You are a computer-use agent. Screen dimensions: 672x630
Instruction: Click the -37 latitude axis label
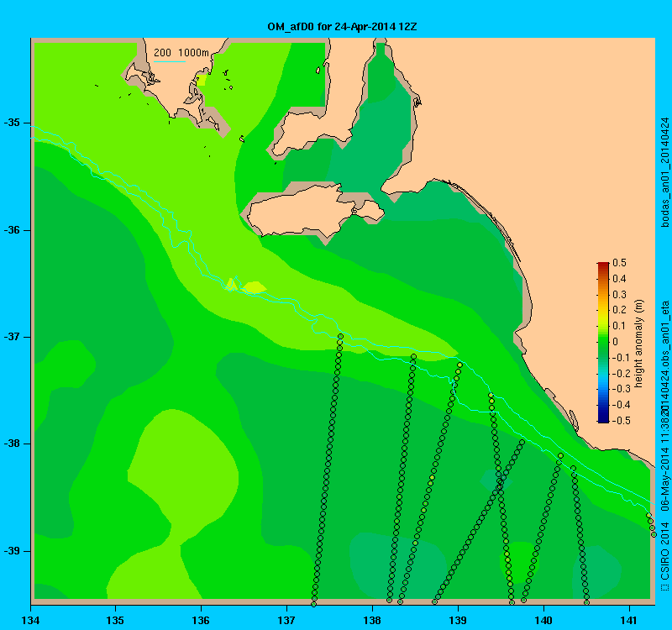(x=12, y=337)
